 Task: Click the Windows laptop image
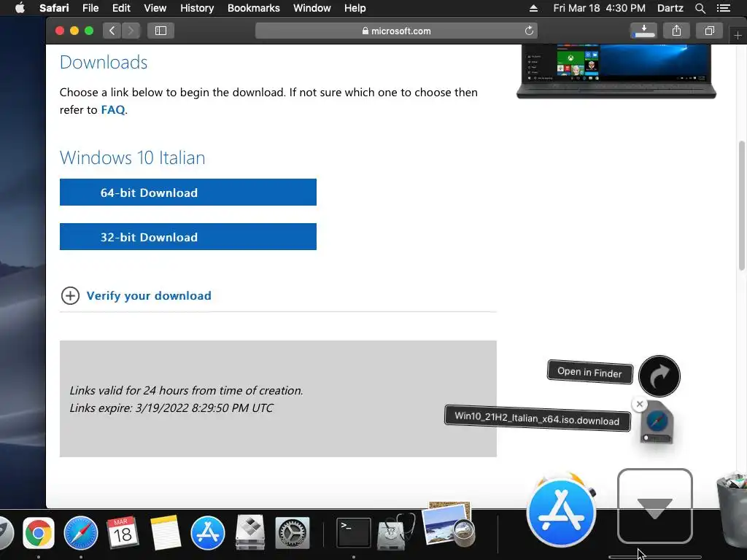pyautogui.click(x=616, y=71)
